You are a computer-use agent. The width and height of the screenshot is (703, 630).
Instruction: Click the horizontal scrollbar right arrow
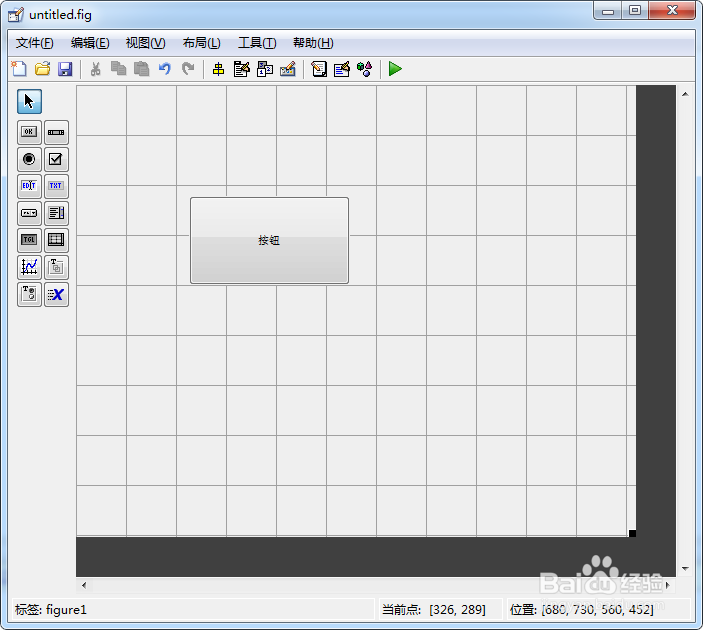click(x=668, y=585)
